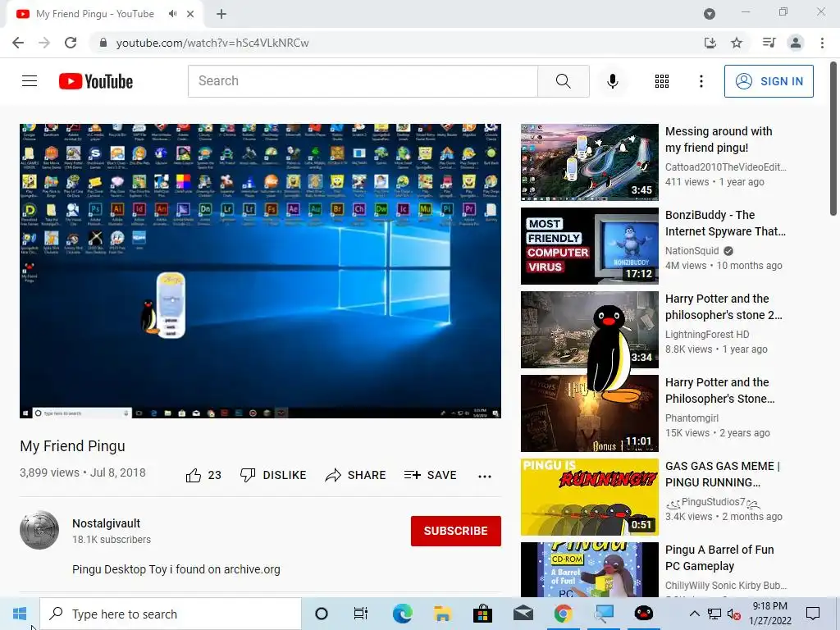Open YouTube apps grid icon

[x=662, y=81]
